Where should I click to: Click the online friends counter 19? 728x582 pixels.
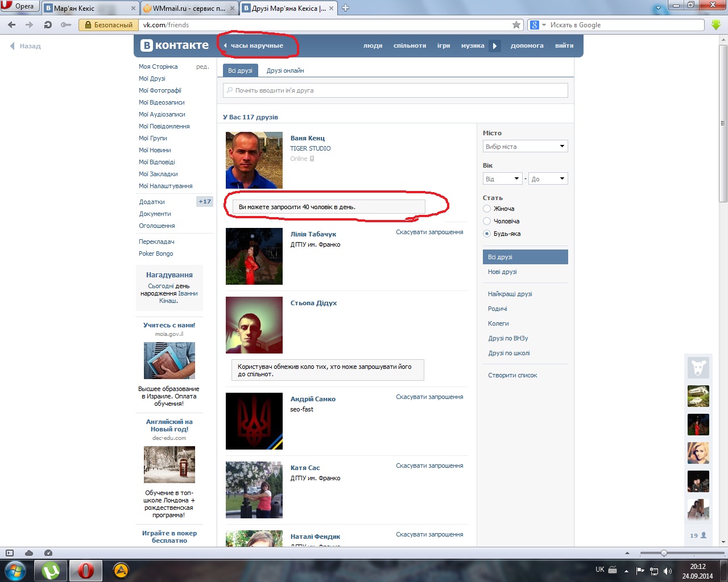[x=698, y=535]
